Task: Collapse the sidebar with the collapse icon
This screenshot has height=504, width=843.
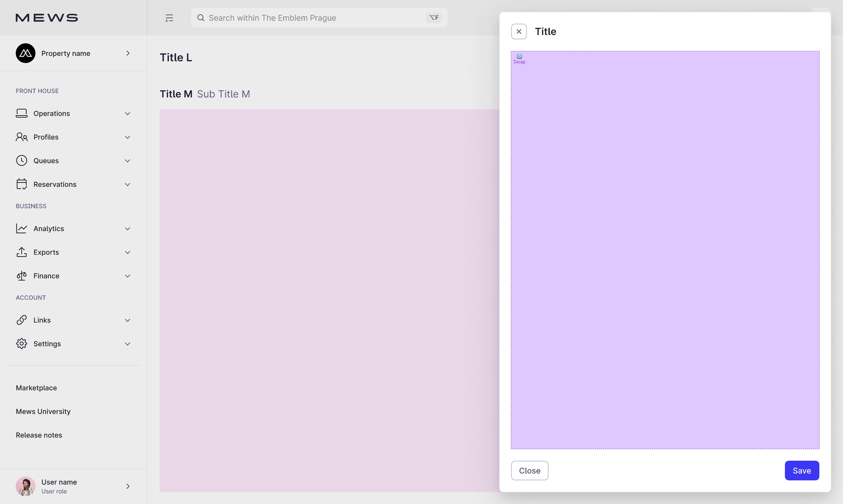Action: click(x=169, y=18)
